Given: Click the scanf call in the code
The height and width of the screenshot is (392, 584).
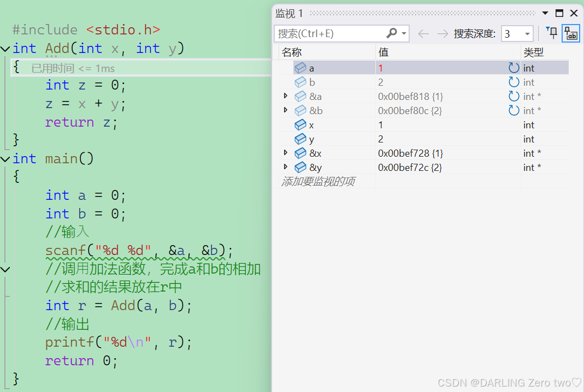Looking at the screenshot, I should (139, 251).
